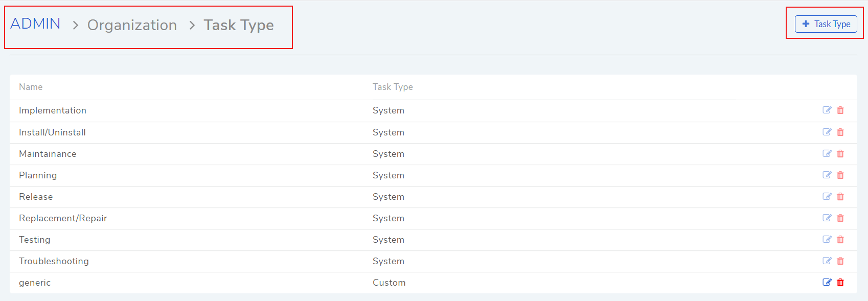Edit the Troubleshooting task type

827,261
